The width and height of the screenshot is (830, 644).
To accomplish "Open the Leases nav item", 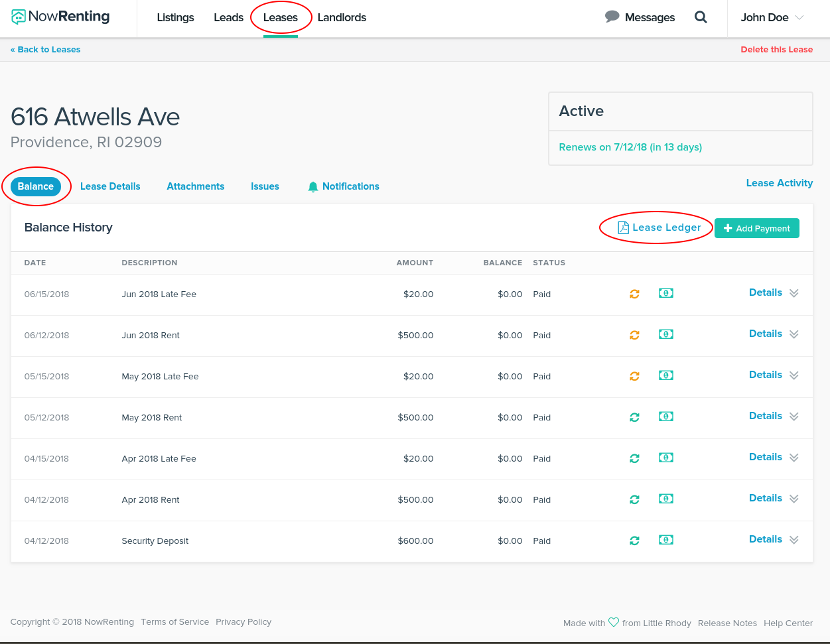I will point(281,17).
